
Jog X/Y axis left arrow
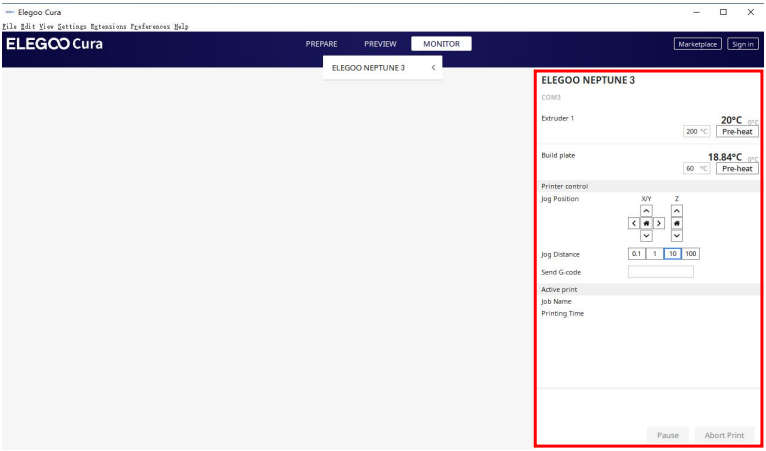tap(634, 223)
